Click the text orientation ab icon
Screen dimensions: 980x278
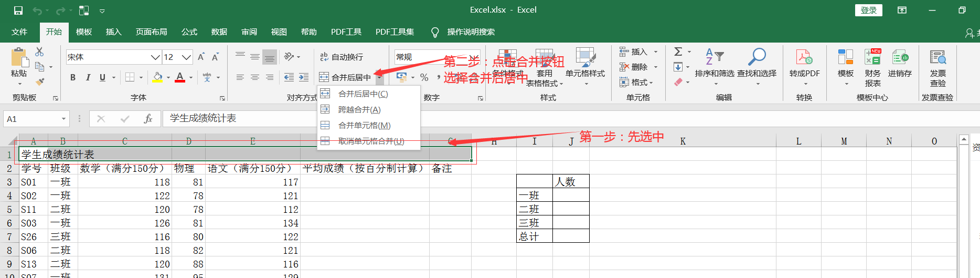tap(289, 57)
